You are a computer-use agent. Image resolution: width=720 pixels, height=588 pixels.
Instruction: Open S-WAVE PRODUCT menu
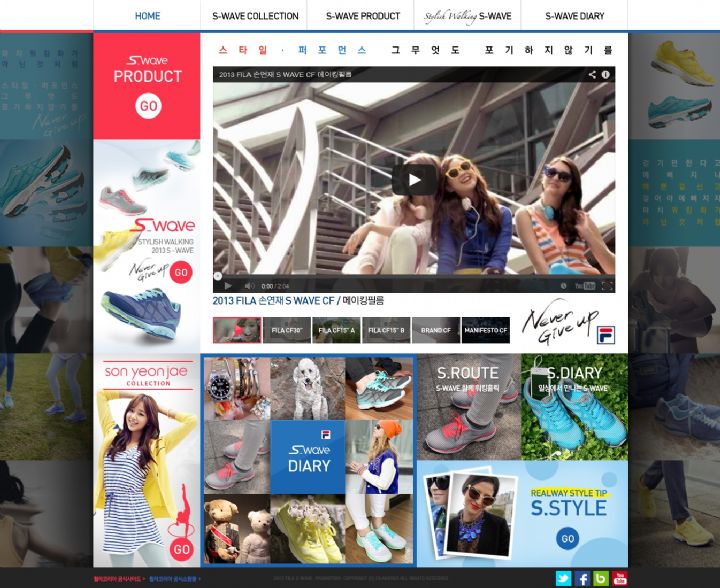[363, 16]
